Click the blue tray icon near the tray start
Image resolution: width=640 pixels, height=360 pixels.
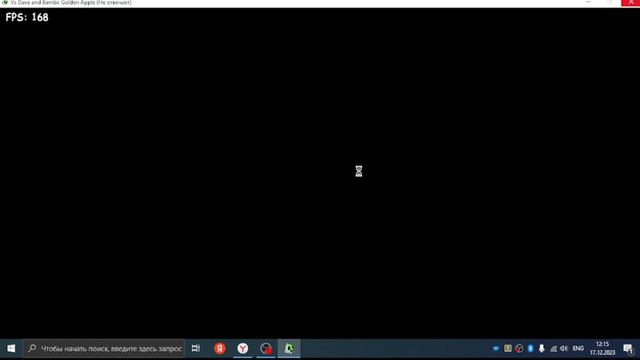[x=496, y=349]
